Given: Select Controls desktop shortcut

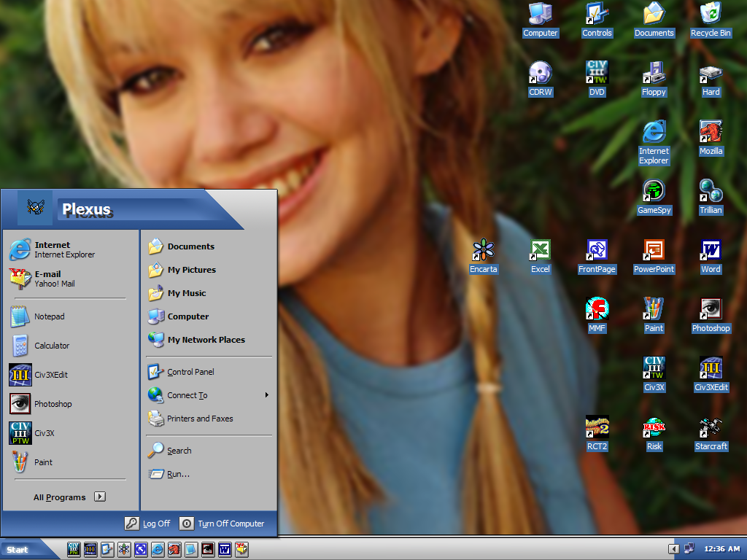Looking at the screenshot, I should 597,20.
